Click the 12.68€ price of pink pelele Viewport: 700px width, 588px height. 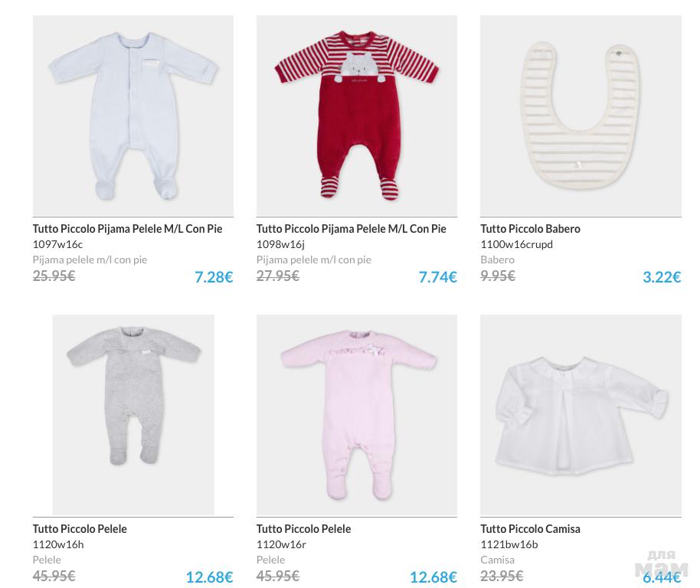[433, 577]
